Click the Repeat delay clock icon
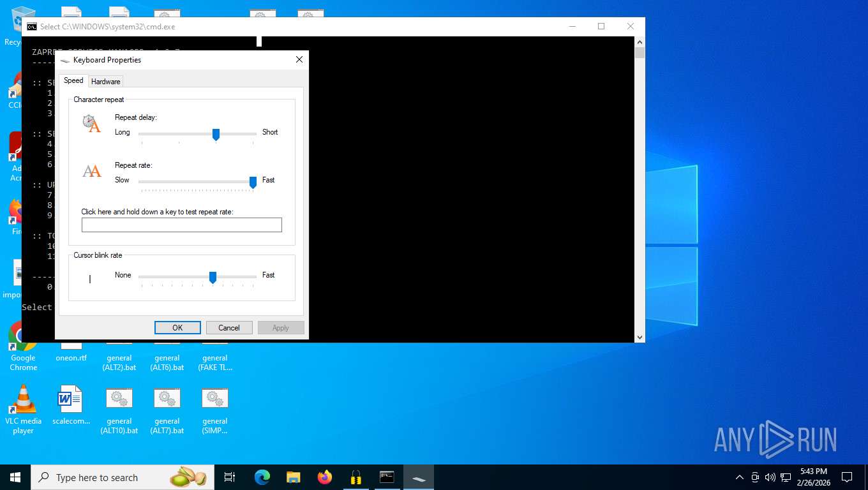The image size is (868, 490). coord(91,122)
